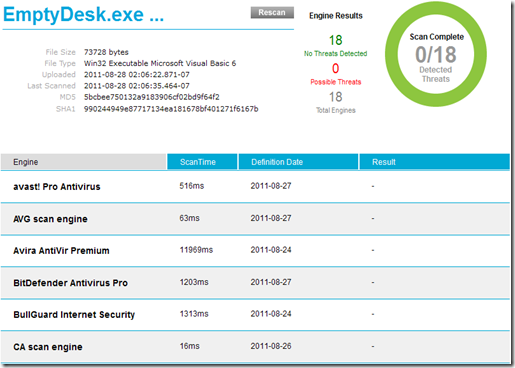Click the CA definition date 2011-08-26
This screenshot has height=368, width=515.
point(271,346)
